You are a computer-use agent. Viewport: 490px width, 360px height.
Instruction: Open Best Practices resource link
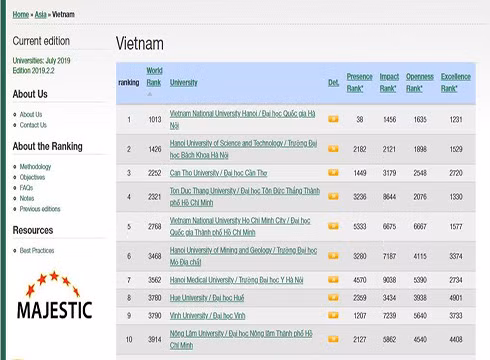37,250
